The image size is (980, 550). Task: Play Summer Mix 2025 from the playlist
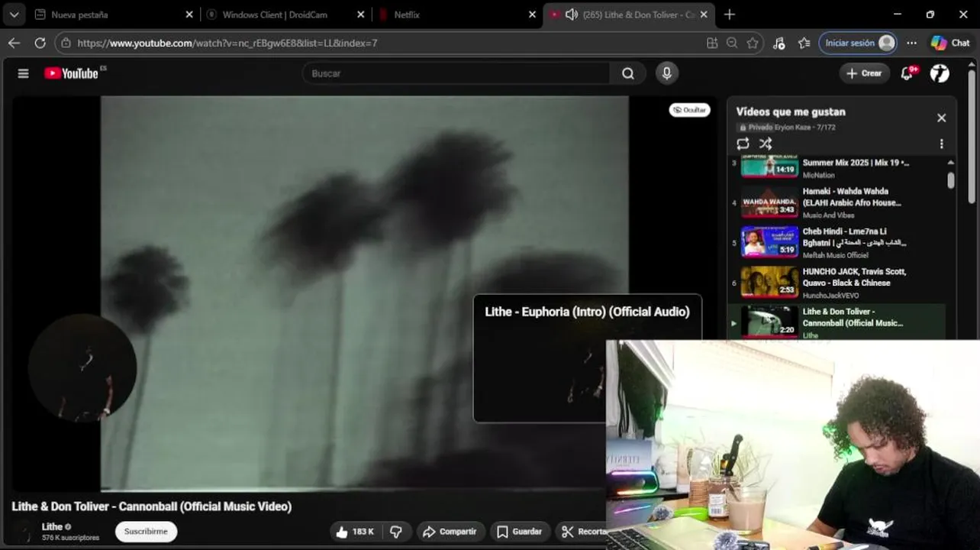click(838, 168)
